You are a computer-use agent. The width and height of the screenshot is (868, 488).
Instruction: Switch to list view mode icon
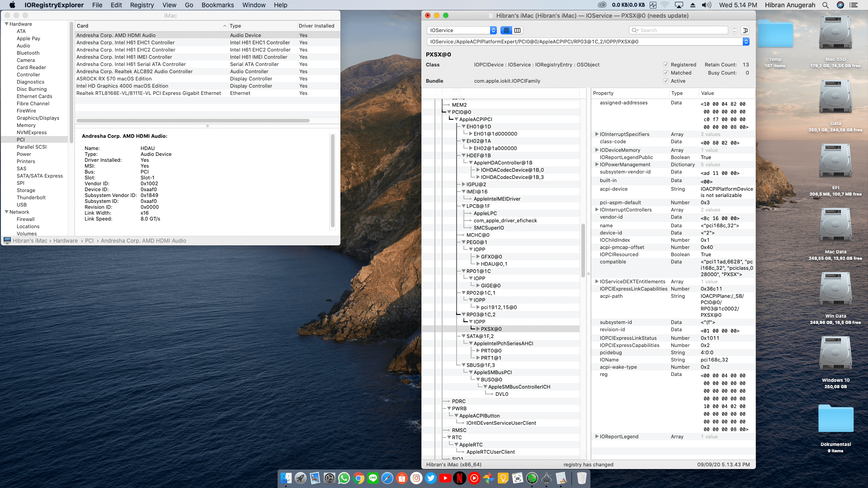pyautogui.click(x=506, y=30)
